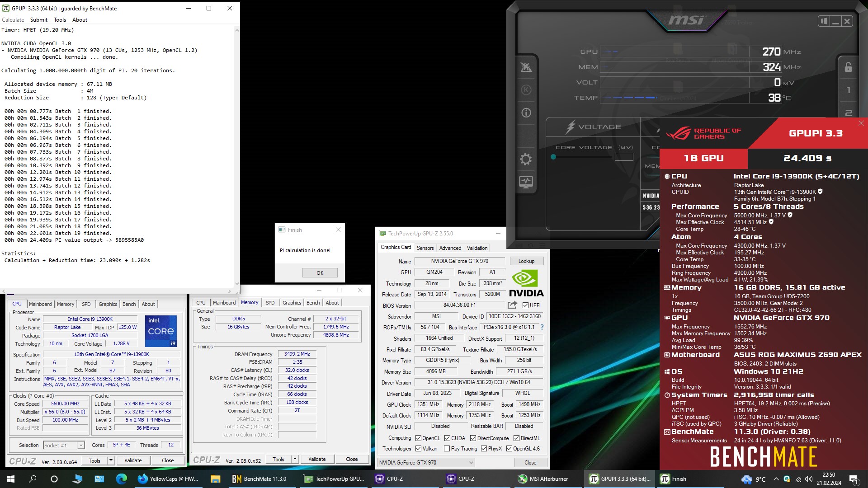Toggle OpenCL checkbox in GPU-Z
The image size is (868, 488).
[418, 438]
